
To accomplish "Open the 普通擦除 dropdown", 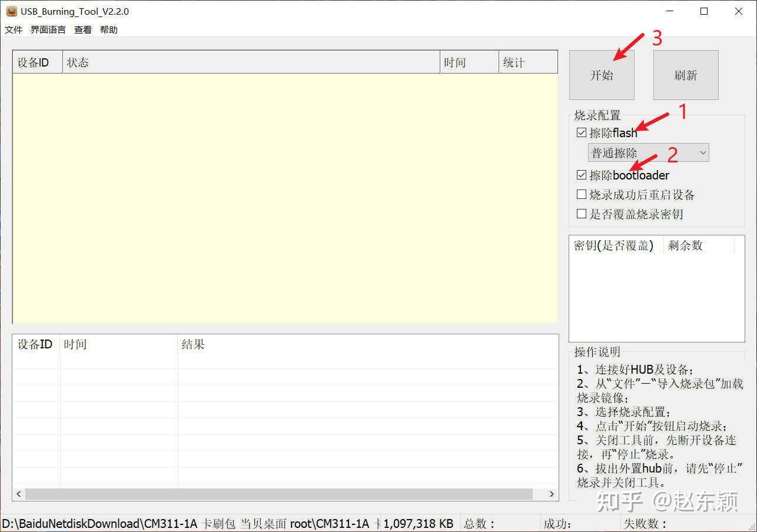I will coord(649,153).
